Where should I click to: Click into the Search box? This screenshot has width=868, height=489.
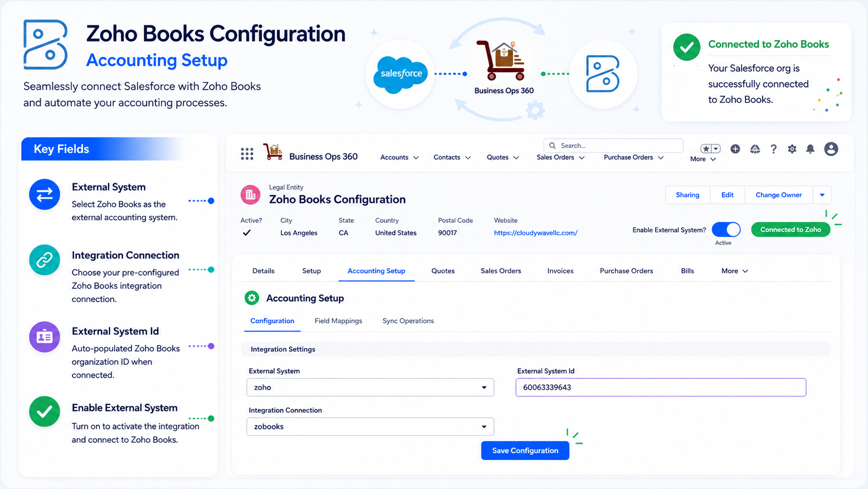click(614, 146)
